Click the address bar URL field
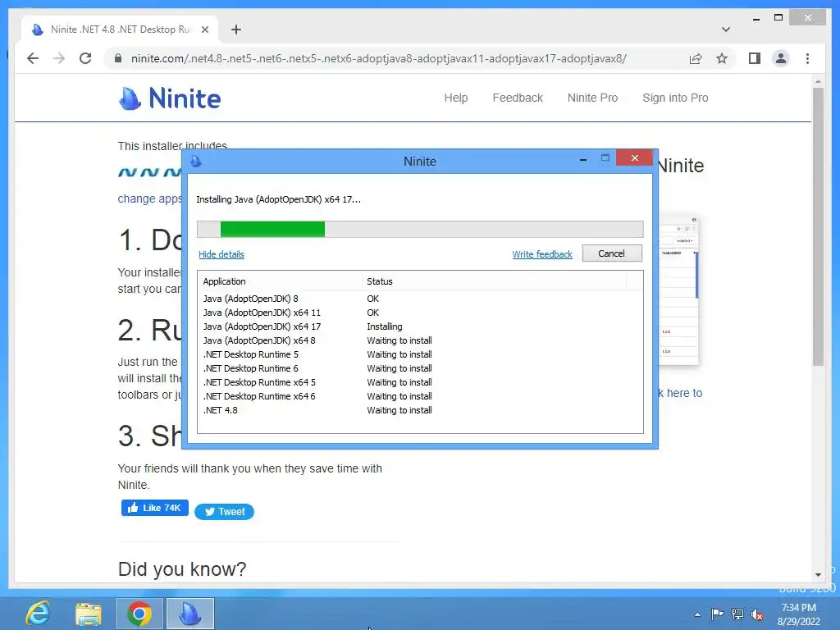This screenshot has width=840, height=630. [x=378, y=58]
